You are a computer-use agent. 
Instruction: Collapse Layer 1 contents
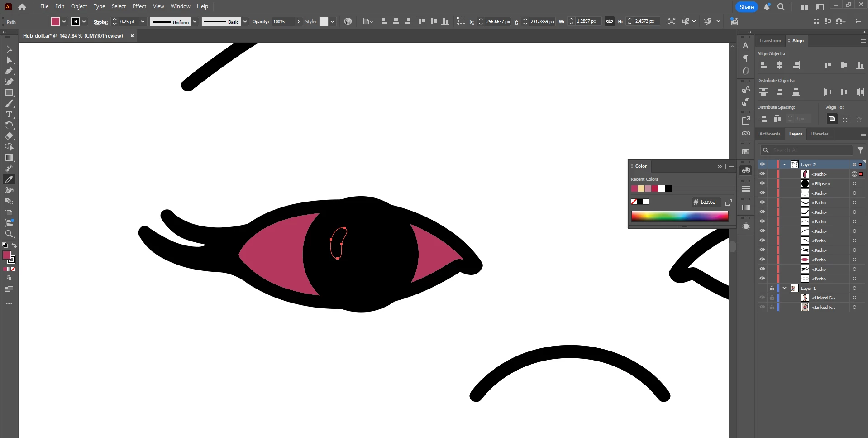[785, 288]
